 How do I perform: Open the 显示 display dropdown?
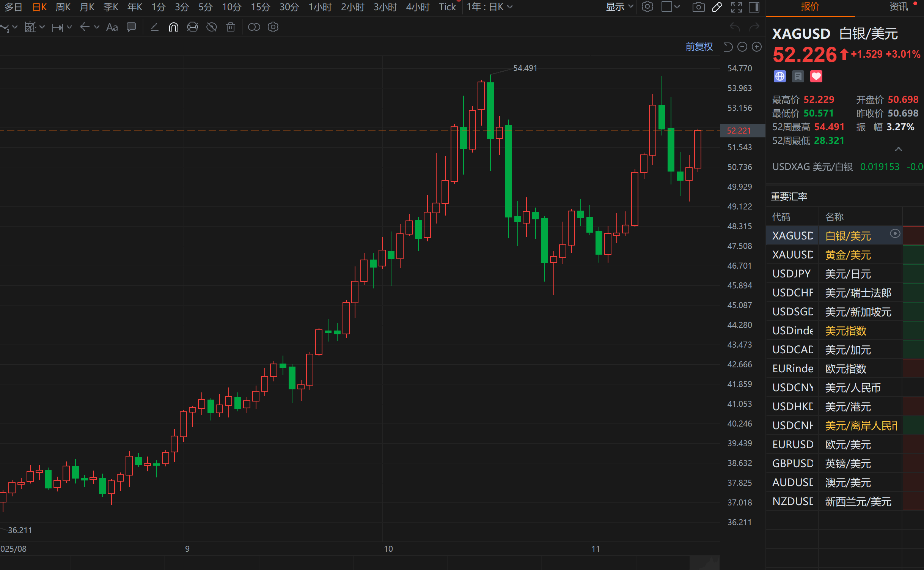tap(619, 7)
